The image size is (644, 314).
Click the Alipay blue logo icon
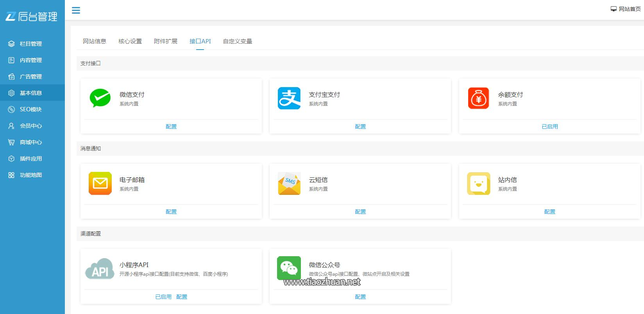[x=289, y=98]
